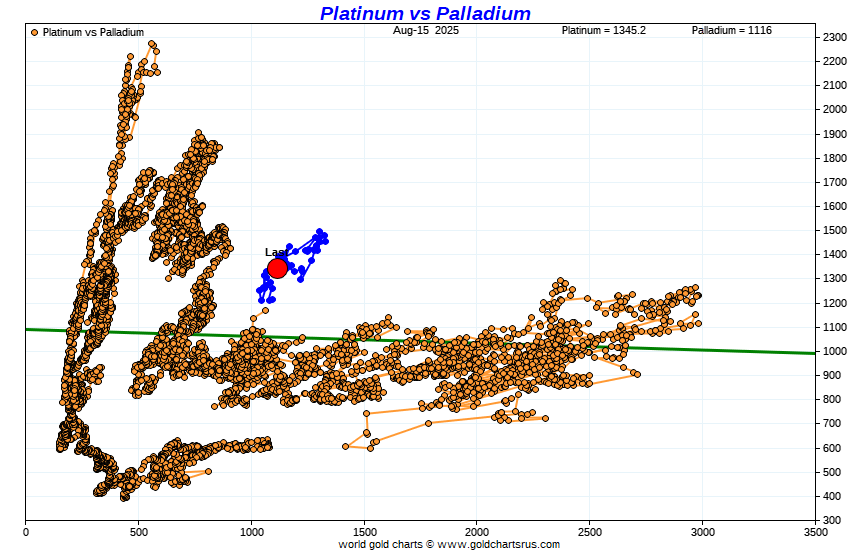Click the 1500 x-axis label
Viewport: 850px width, 550px height.
point(364,532)
